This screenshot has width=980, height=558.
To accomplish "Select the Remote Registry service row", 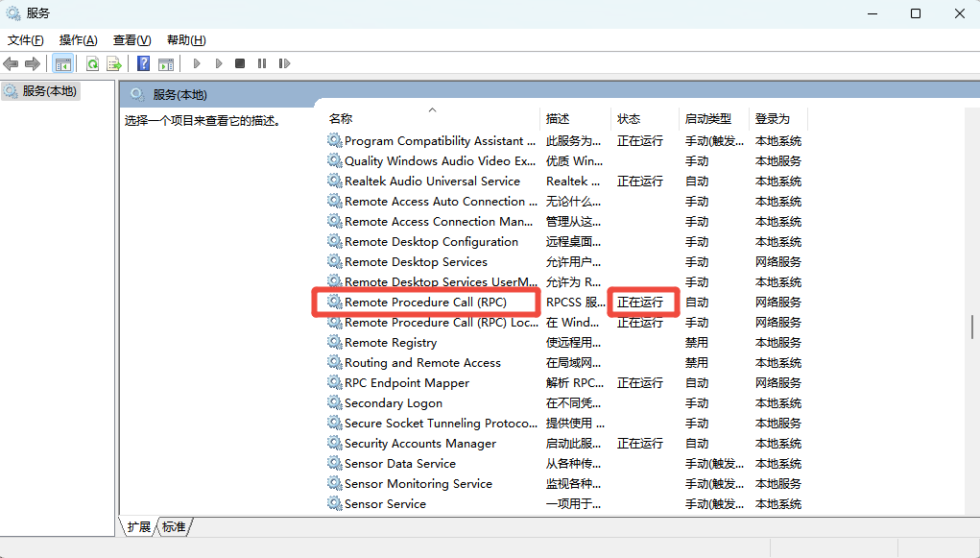I will (x=391, y=343).
